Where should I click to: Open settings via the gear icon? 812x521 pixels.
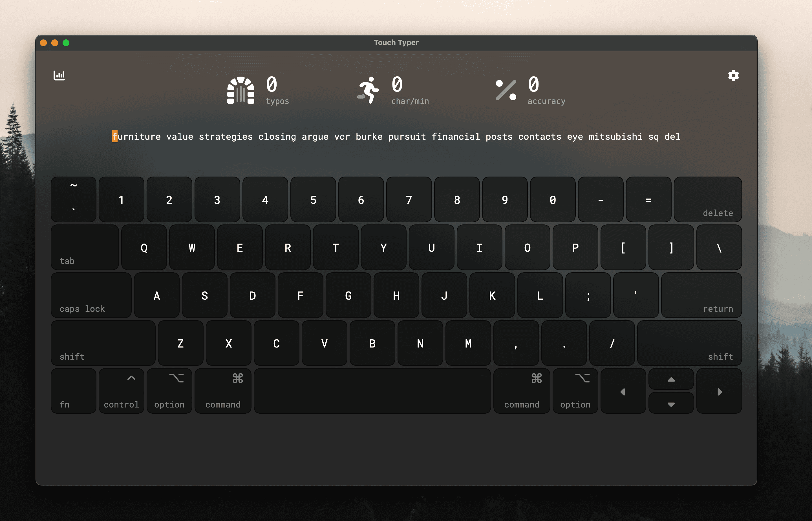click(x=733, y=75)
